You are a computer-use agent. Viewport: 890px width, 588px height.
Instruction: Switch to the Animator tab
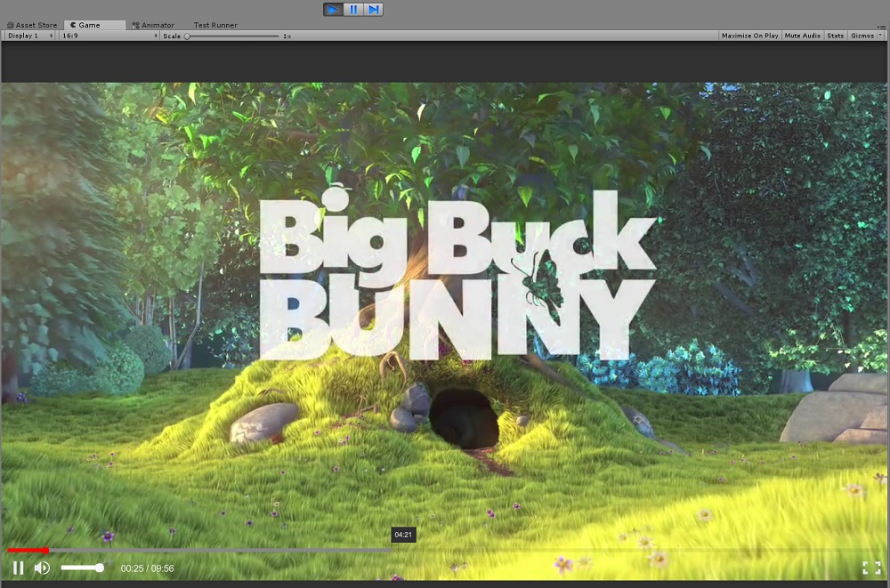tap(153, 25)
